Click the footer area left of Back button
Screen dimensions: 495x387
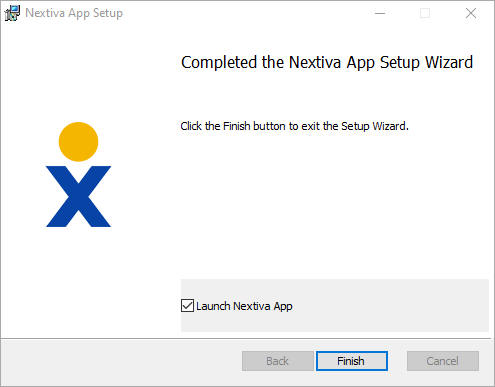point(122,362)
